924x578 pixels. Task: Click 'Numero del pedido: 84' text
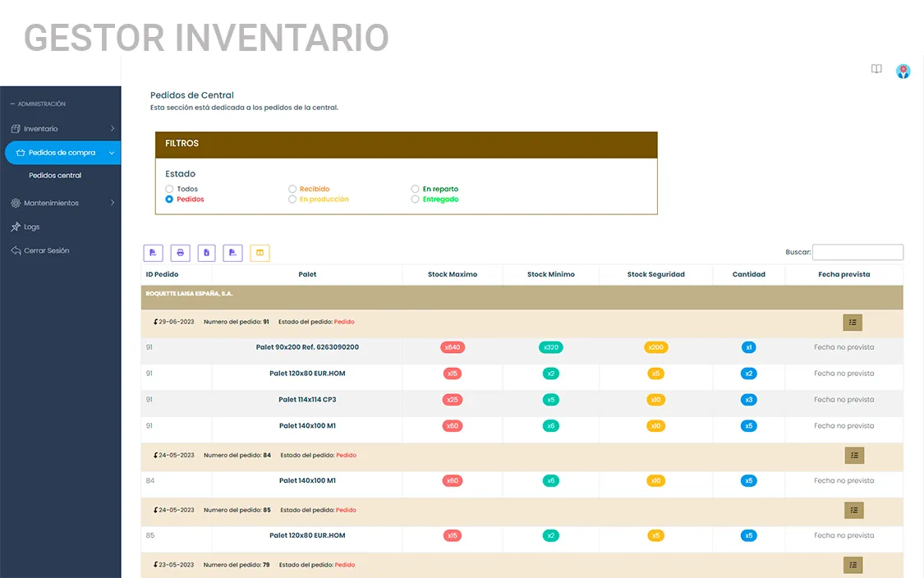click(237, 456)
